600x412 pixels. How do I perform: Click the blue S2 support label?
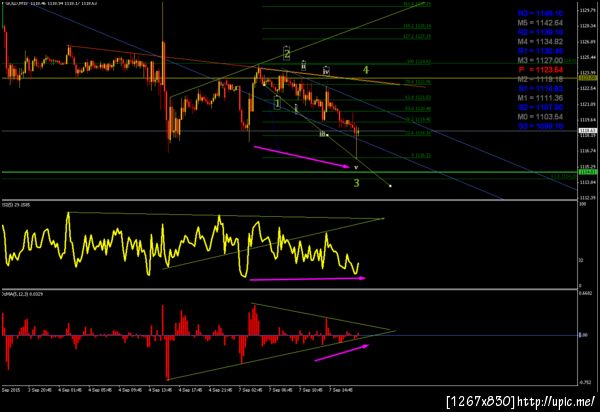point(540,107)
